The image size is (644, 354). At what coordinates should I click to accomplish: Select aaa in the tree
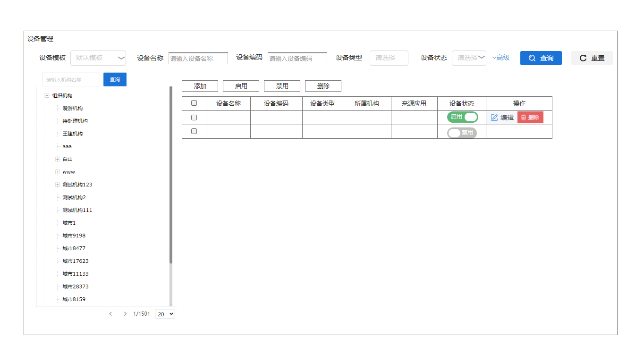click(67, 146)
